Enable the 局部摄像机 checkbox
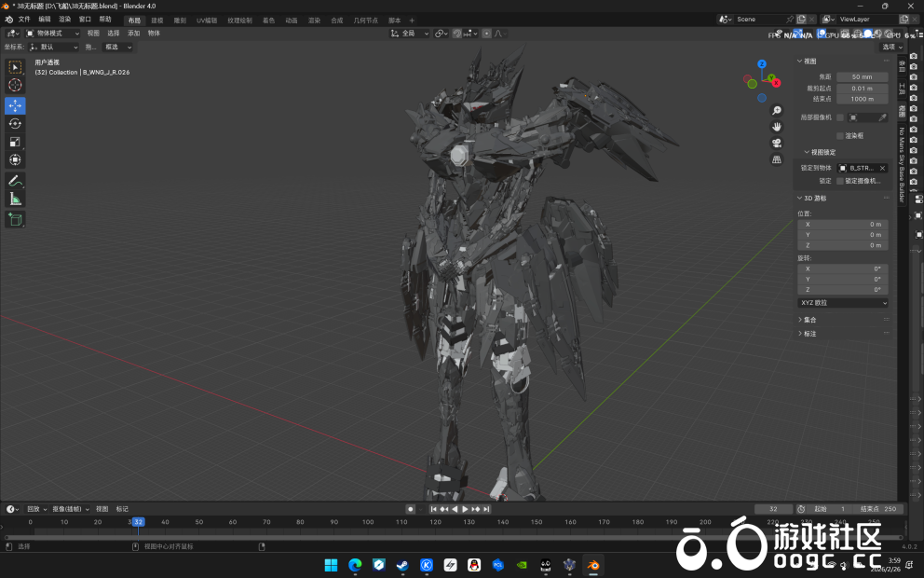924x578 pixels. click(840, 117)
